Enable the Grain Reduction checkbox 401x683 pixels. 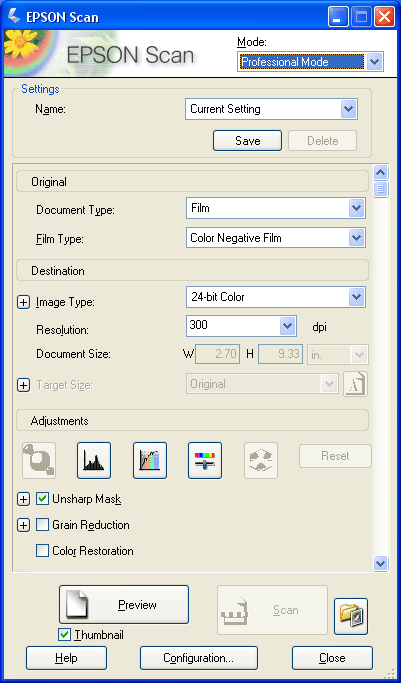[x=42, y=525]
